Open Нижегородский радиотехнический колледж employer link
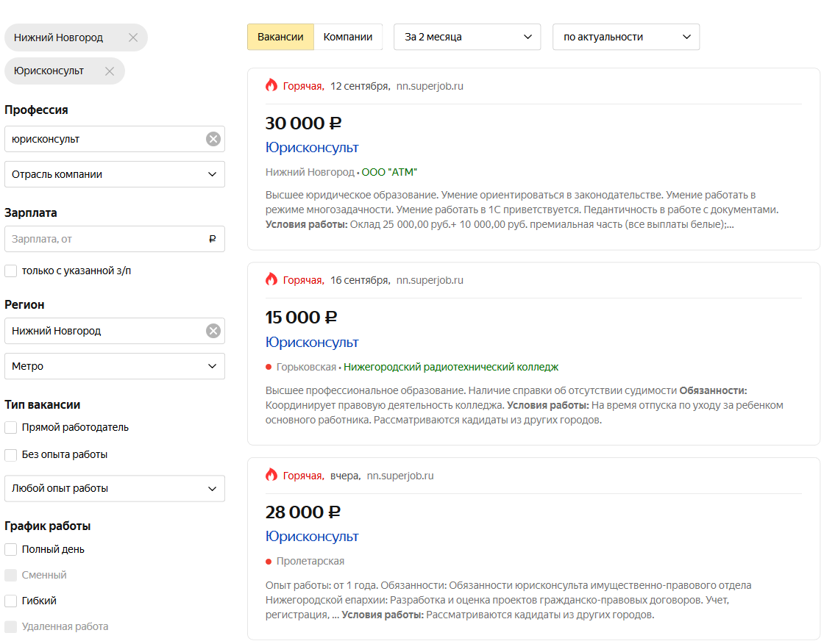The image size is (824, 644). [x=451, y=367]
